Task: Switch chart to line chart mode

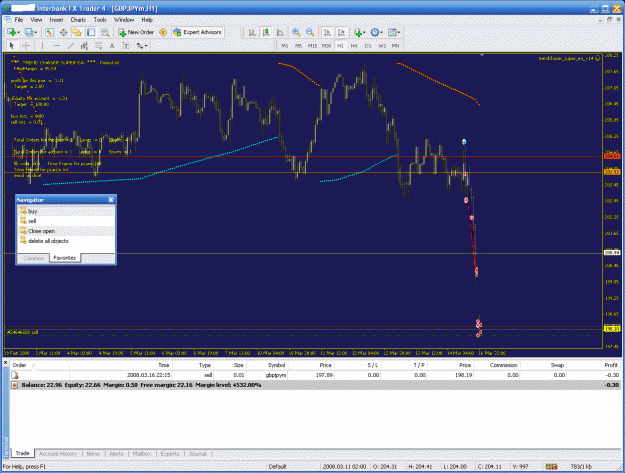Action: pyautogui.click(x=280, y=32)
